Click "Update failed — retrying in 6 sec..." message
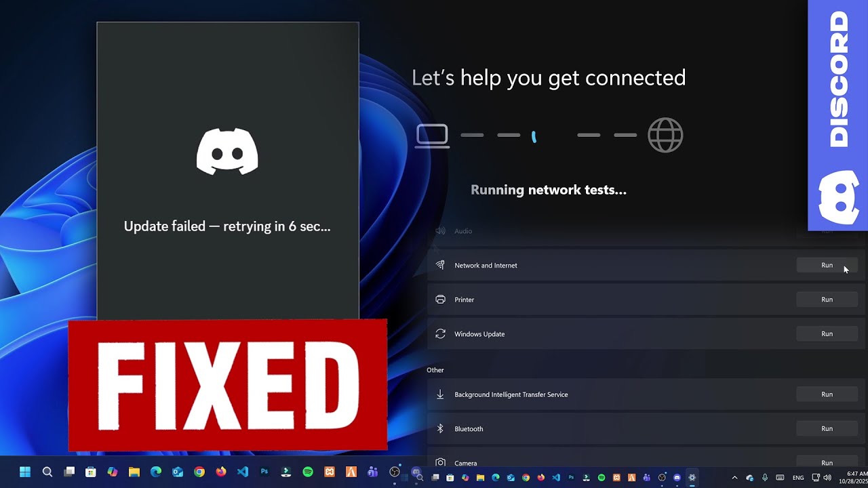The image size is (868, 488). pos(227,226)
